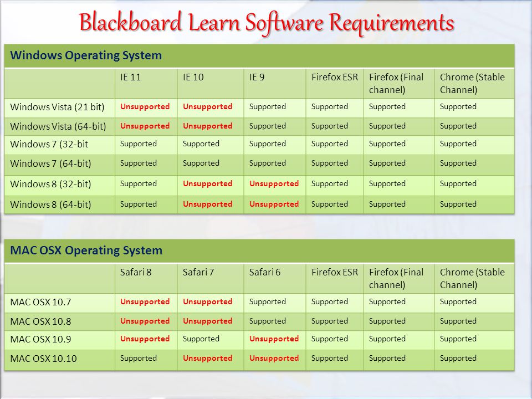Viewport: 532px width, 399px height.
Task: Click "Supported" for Windows 7 (32-bit under Firefox ESR
Action: click(x=329, y=144)
